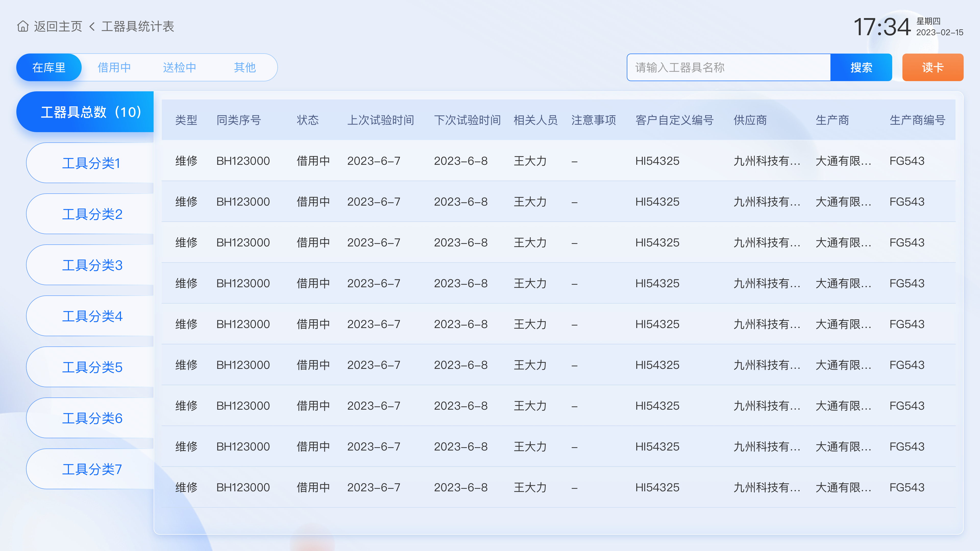
Task: Click the 上次试验时间 column header
Action: click(x=381, y=120)
